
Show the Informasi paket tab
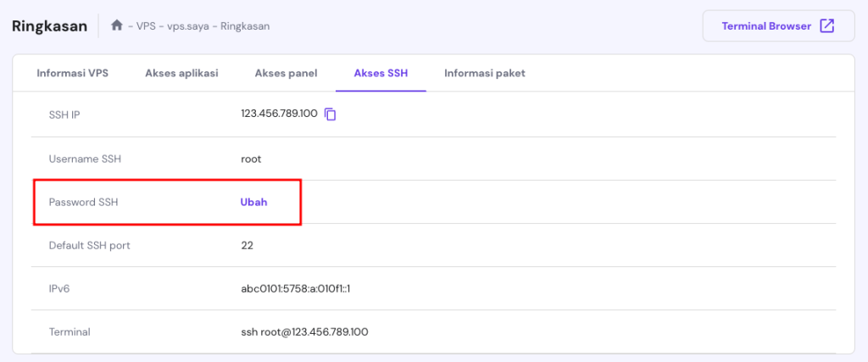[x=485, y=73]
